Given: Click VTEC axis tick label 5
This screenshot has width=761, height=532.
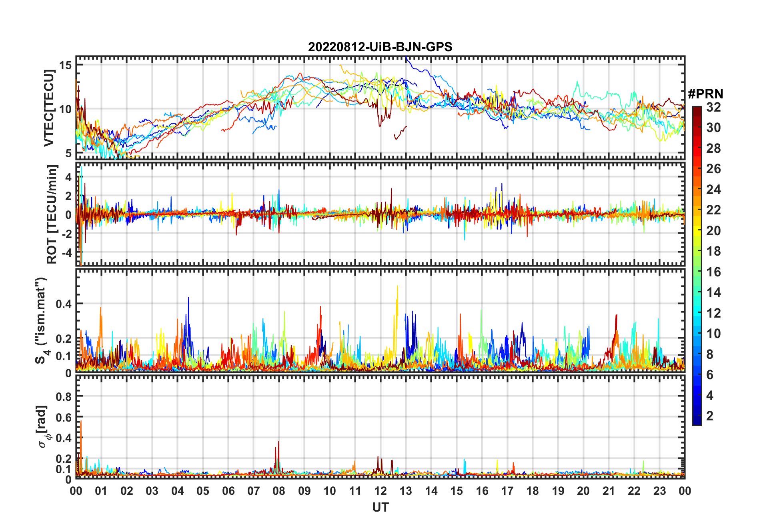Looking at the screenshot, I should point(68,153).
